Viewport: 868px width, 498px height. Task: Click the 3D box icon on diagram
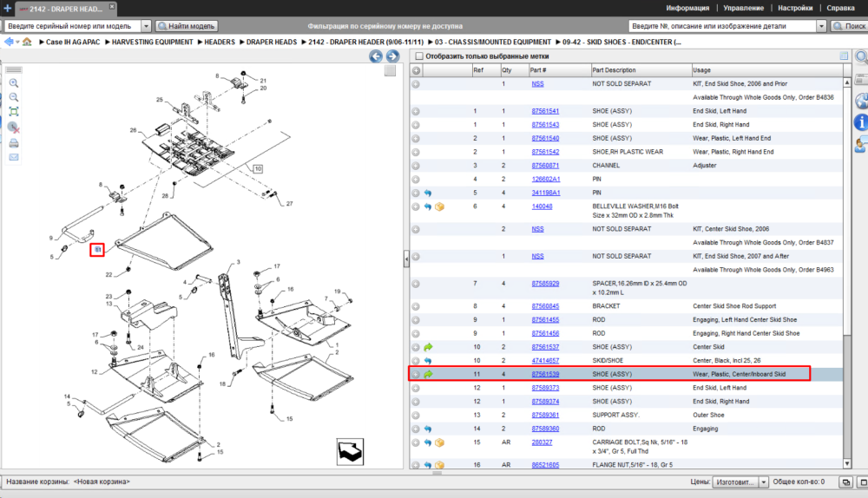[x=351, y=452]
